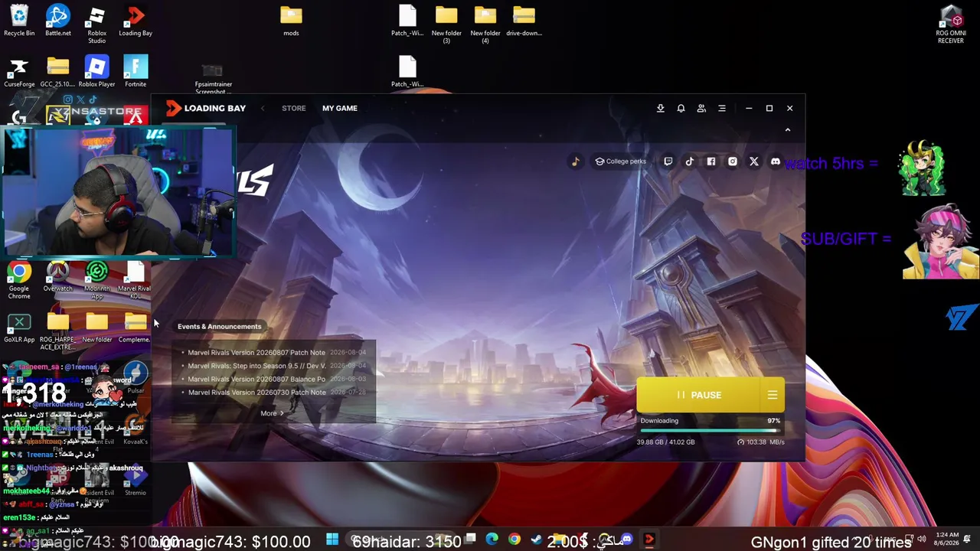Select the Google Chrome desktop shortcut
The width and height of the screenshot is (980, 551).
(x=19, y=280)
